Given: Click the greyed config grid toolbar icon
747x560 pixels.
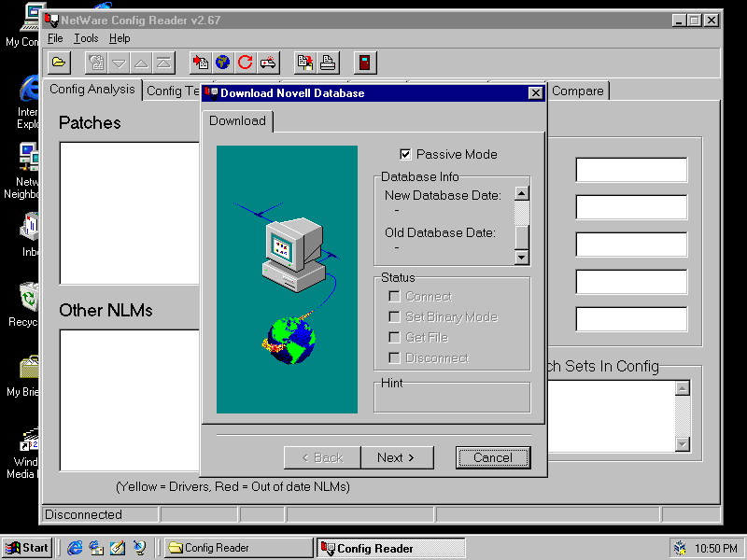Looking at the screenshot, I should point(96,63).
